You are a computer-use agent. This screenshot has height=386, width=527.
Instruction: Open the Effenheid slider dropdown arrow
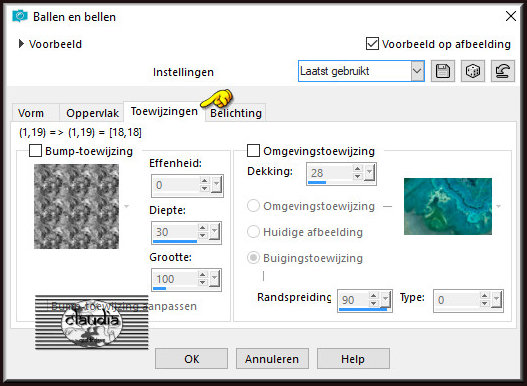tap(216, 184)
